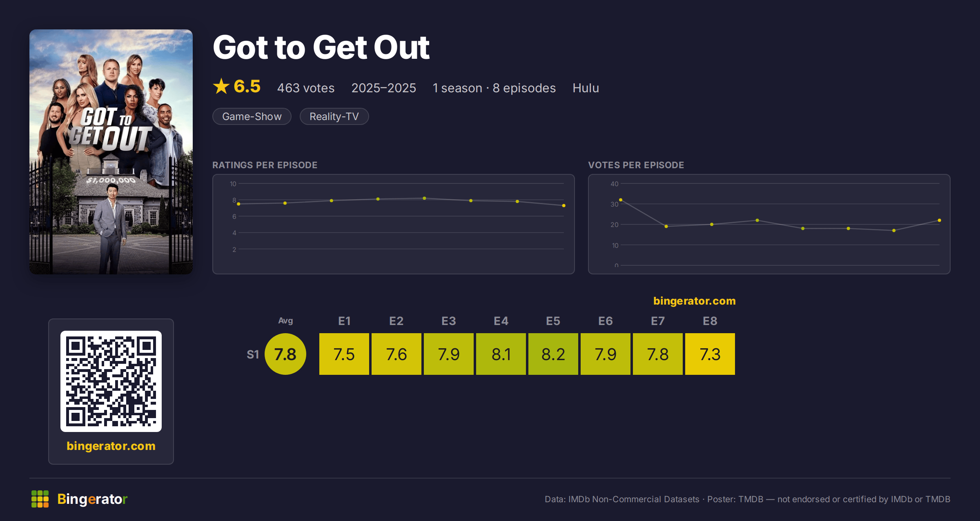Click the S1 season row label
Screen dimensions: 980x521
click(253, 354)
